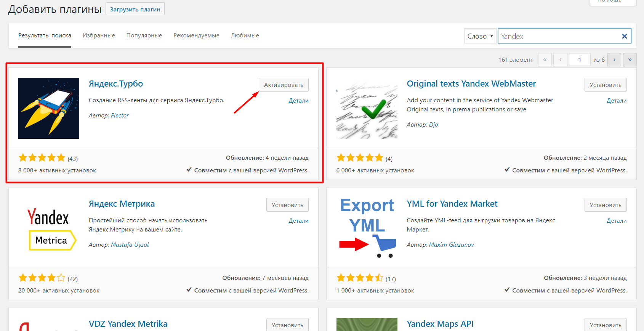This screenshot has height=331, width=644.
Task: Open author Mustafa Uysal's profile link
Action: click(130, 245)
